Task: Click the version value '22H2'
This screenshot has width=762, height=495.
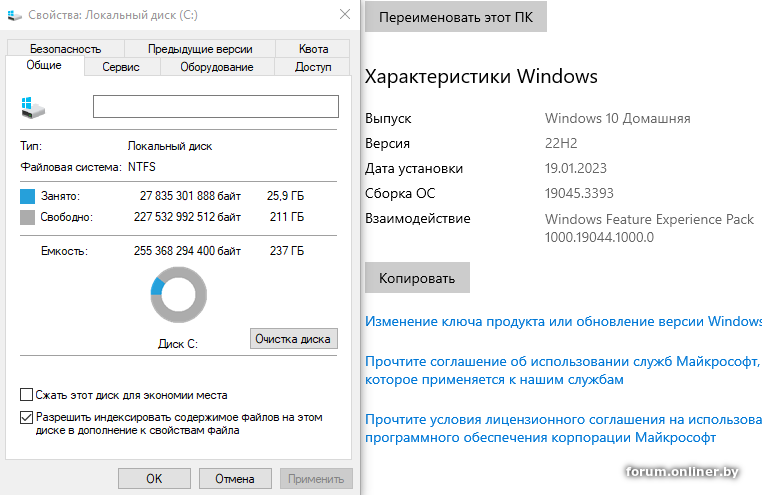Action: 561,143
